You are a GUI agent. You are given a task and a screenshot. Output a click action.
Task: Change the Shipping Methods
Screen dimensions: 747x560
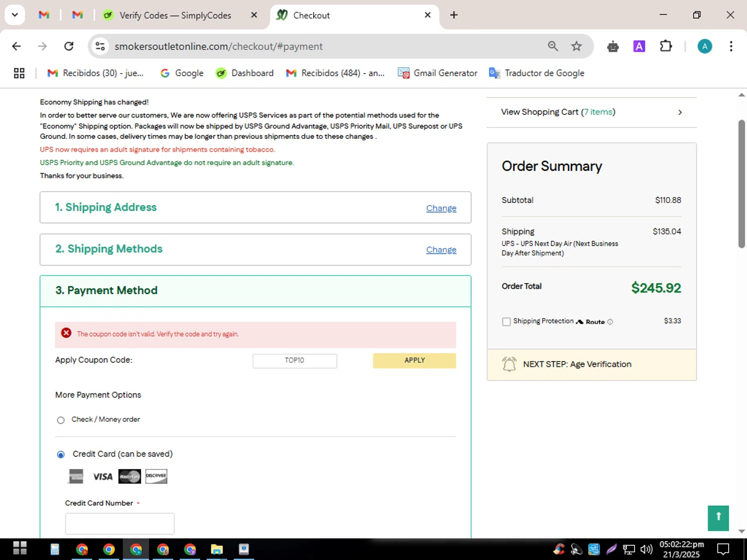(x=441, y=249)
